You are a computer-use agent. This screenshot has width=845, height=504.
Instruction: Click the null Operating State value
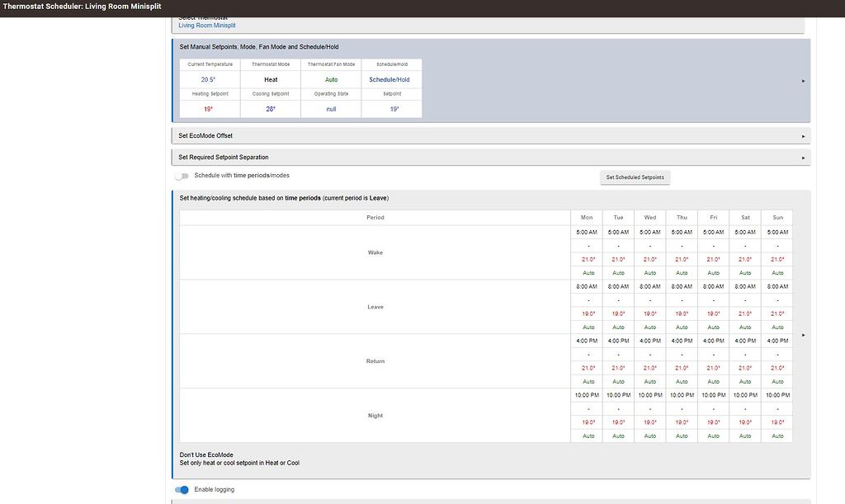coord(330,108)
